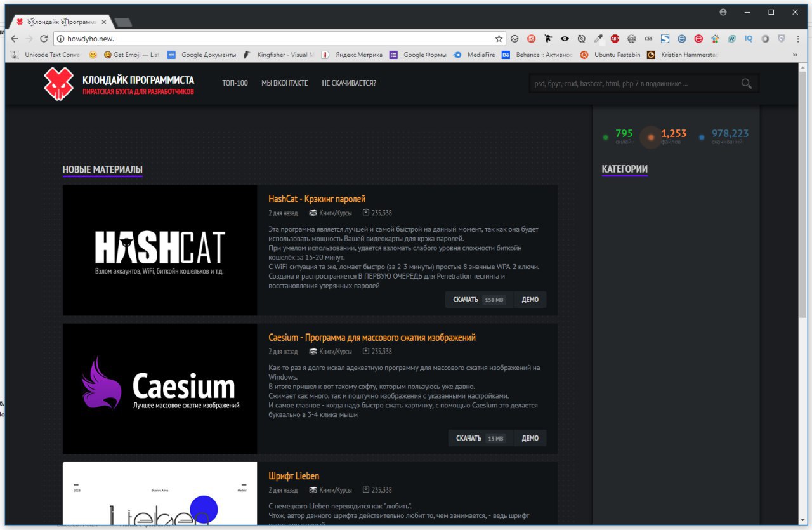Click ДЕМО button for HashCat
812x530 pixels.
530,300
